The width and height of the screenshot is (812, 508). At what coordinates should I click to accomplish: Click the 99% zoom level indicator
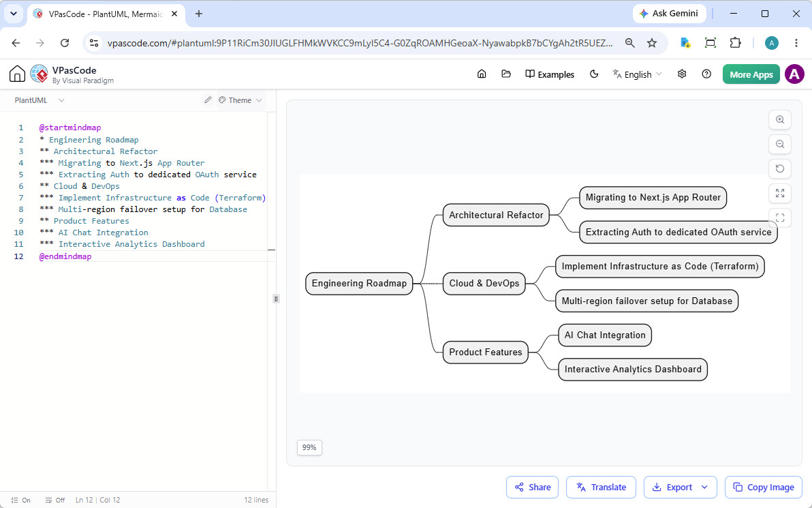[x=309, y=447]
